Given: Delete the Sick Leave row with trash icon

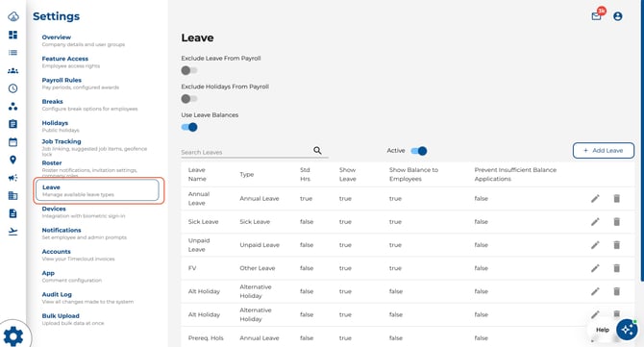Looking at the screenshot, I should pyautogui.click(x=616, y=222).
